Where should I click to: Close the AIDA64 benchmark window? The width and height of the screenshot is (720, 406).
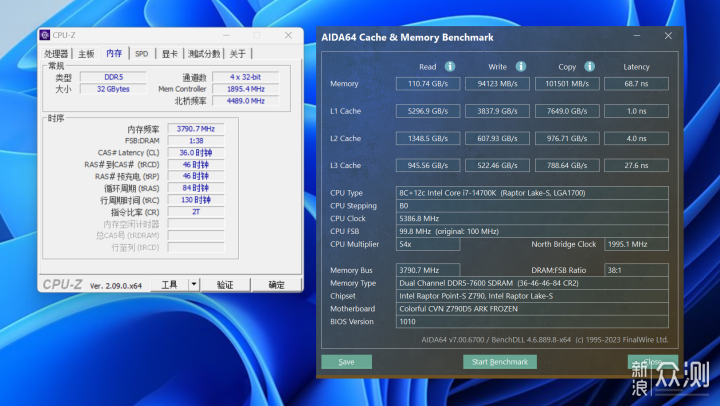pyautogui.click(x=668, y=36)
